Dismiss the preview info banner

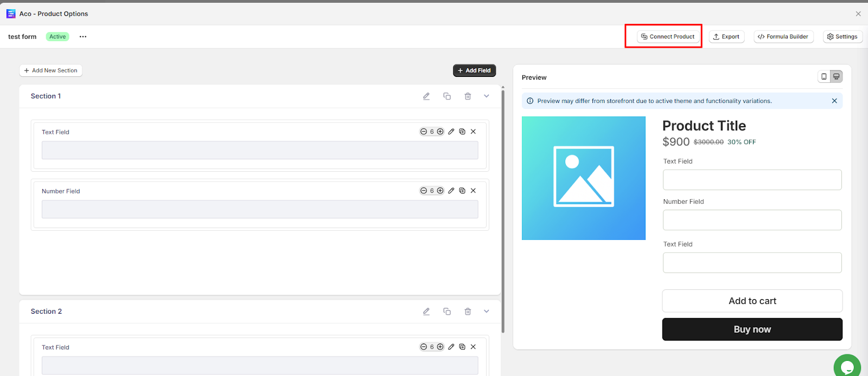[834, 101]
